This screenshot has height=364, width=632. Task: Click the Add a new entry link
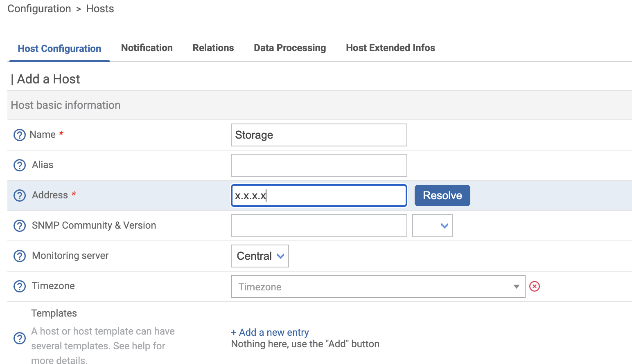270,333
